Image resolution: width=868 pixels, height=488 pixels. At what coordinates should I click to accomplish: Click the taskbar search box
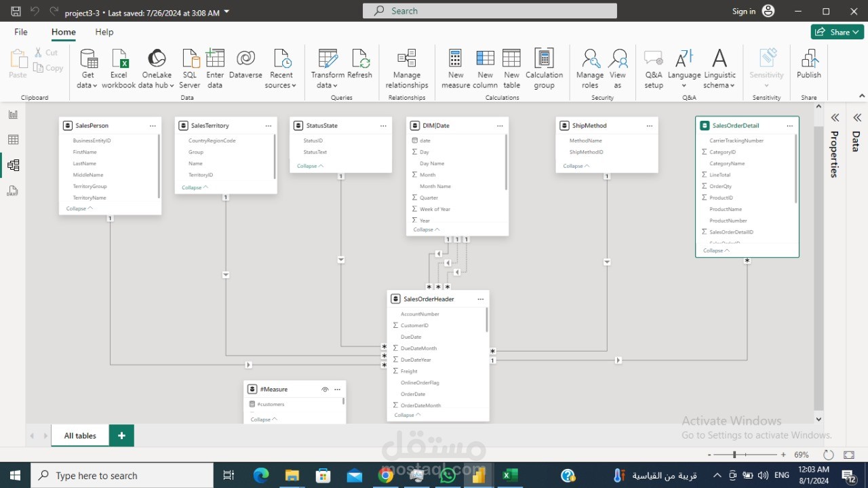pos(122,476)
